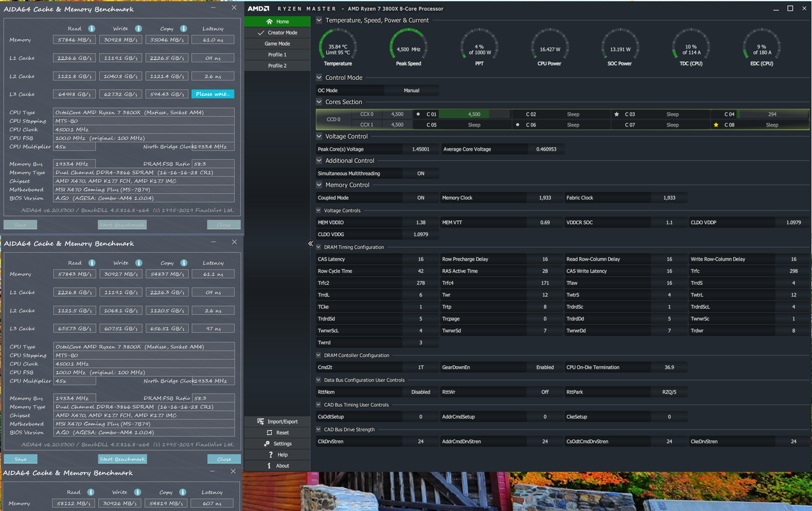Image resolution: width=812 pixels, height=511 pixels.
Task: Click Save in the second AIDA64 window
Action: click(20, 459)
